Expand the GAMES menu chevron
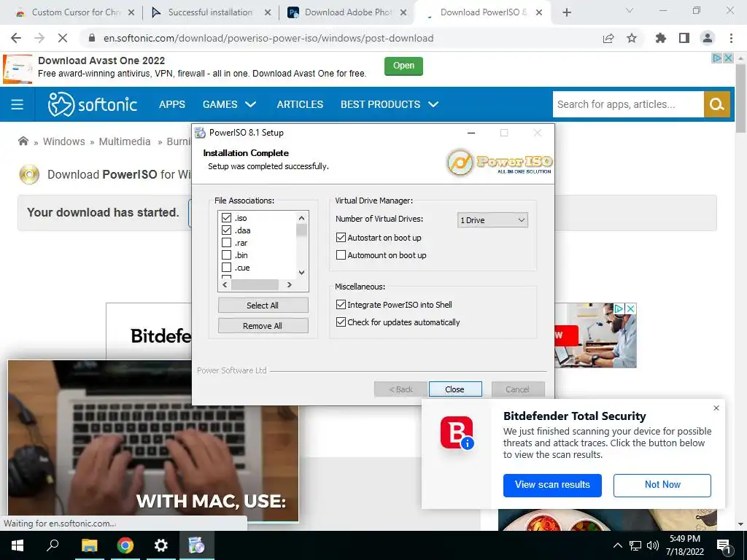Screen dimensions: 747x560 251,104
